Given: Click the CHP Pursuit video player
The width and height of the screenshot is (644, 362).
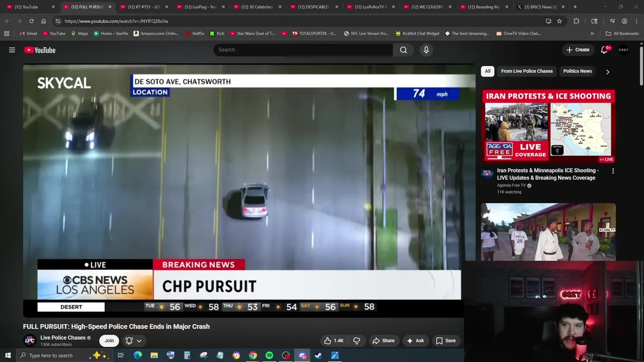Looking at the screenshot, I should (x=249, y=191).
